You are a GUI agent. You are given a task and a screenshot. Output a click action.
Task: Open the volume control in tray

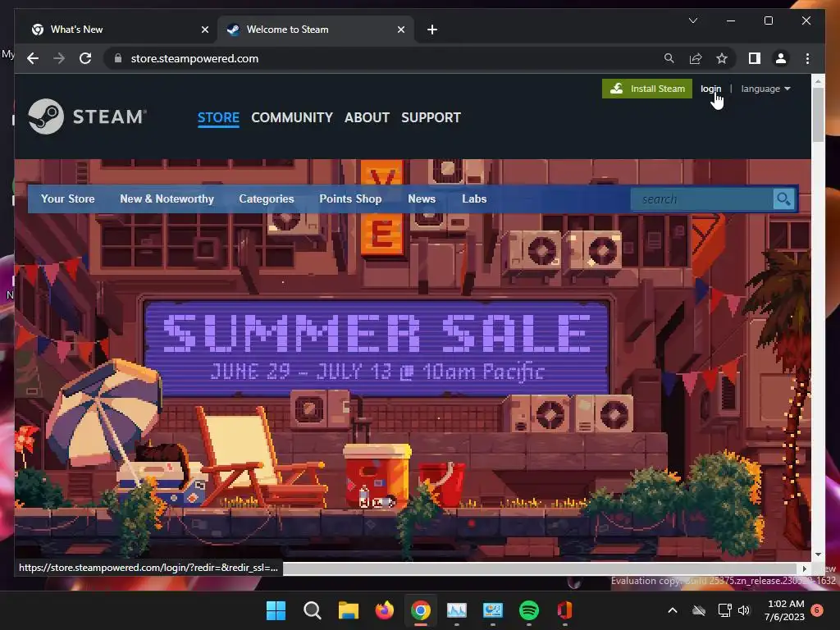point(744,610)
